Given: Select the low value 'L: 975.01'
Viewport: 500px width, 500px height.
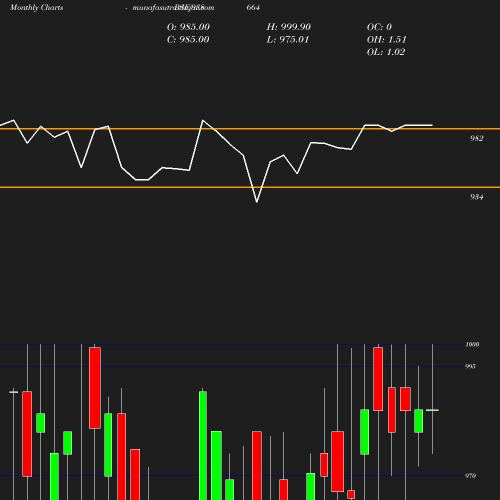Looking at the screenshot, I should click(x=288, y=40).
